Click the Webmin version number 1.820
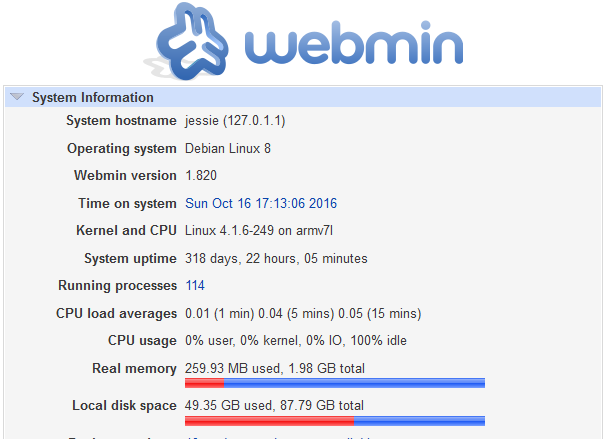 201,176
